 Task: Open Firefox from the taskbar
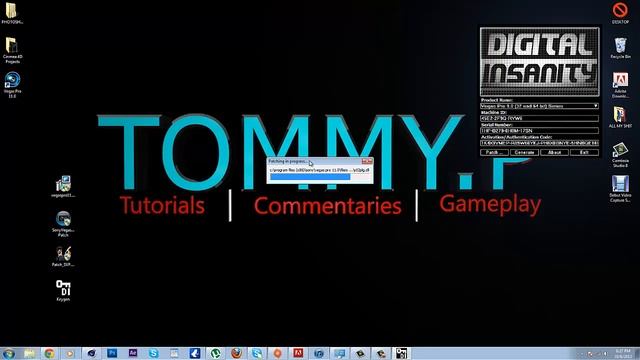236,353
